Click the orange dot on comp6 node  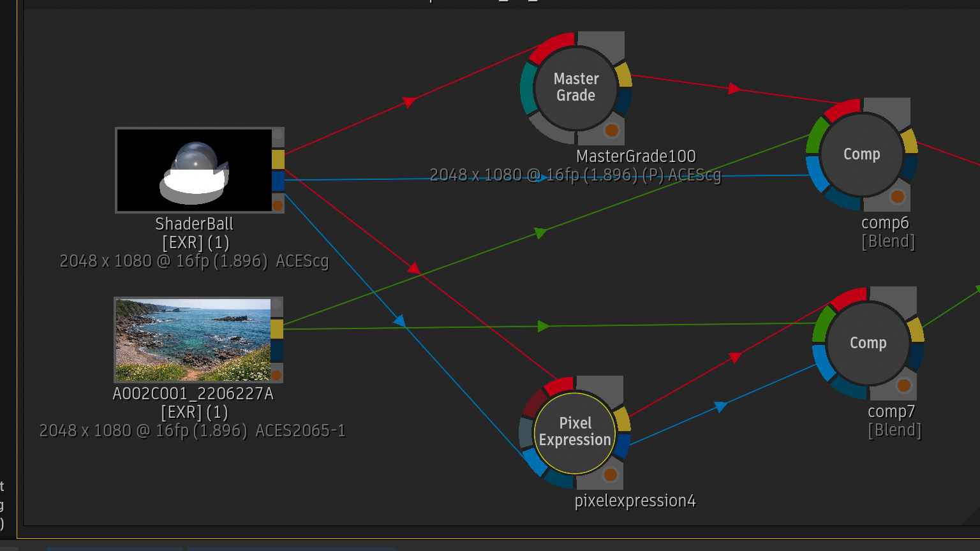(897, 196)
